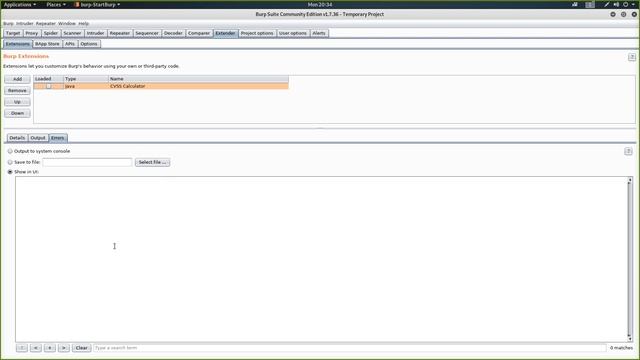This screenshot has height=360, width=640.
Task: Switch to the Scanner tab
Action: (x=72, y=33)
